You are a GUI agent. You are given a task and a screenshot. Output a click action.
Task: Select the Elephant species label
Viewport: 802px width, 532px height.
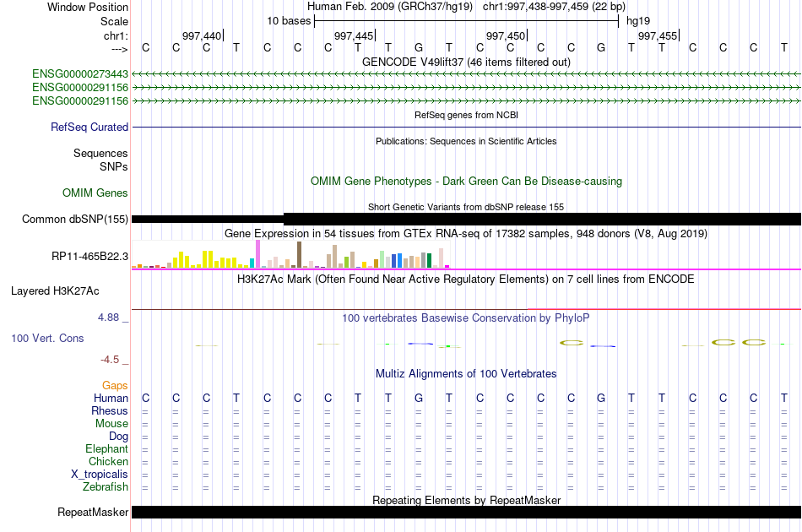[x=107, y=448]
